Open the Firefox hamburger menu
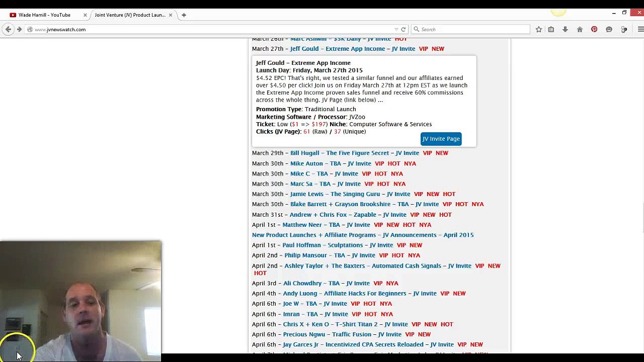 640,30
